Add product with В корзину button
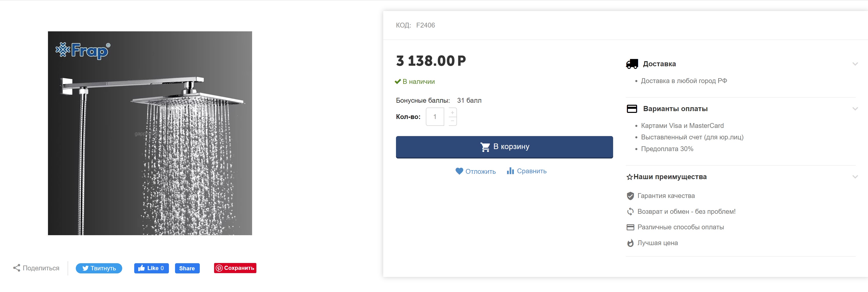This screenshot has height=292, width=868. click(x=504, y=147)
